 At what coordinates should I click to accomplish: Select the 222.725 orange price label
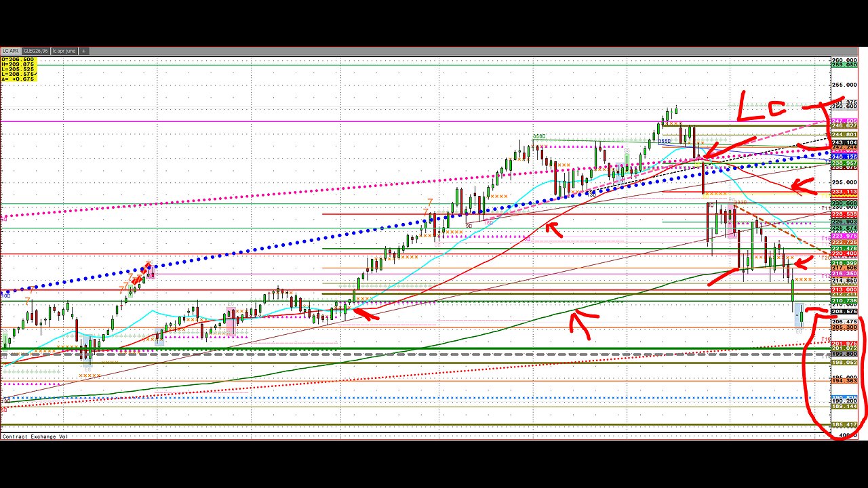(844, 242)
